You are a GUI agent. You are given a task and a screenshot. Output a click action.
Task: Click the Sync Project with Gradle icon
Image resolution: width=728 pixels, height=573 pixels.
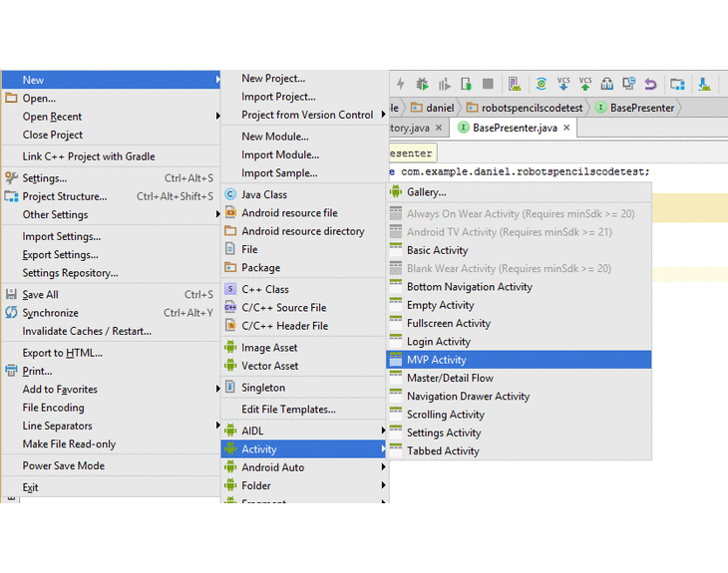(x=541, y=85)
